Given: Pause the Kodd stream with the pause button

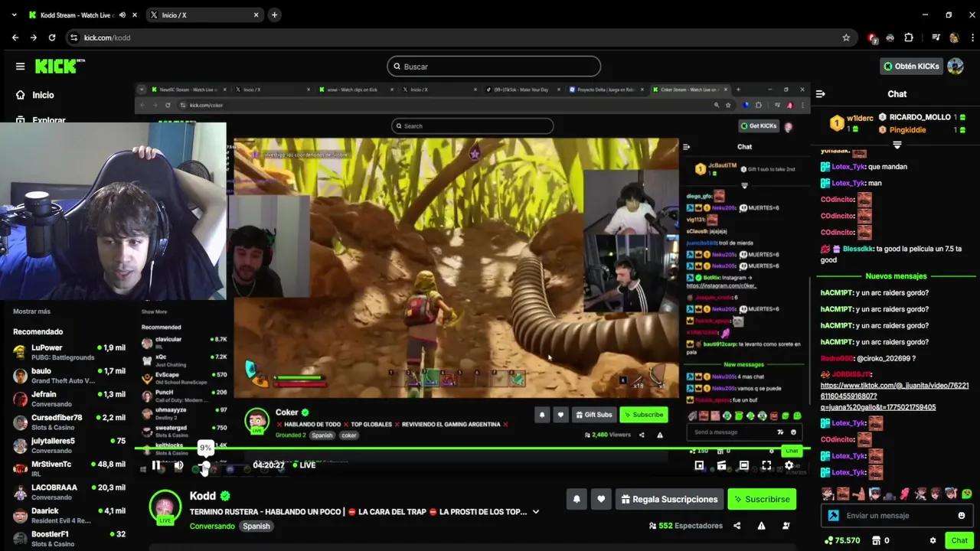Looking at the screenshot, I should coord(155,465).
